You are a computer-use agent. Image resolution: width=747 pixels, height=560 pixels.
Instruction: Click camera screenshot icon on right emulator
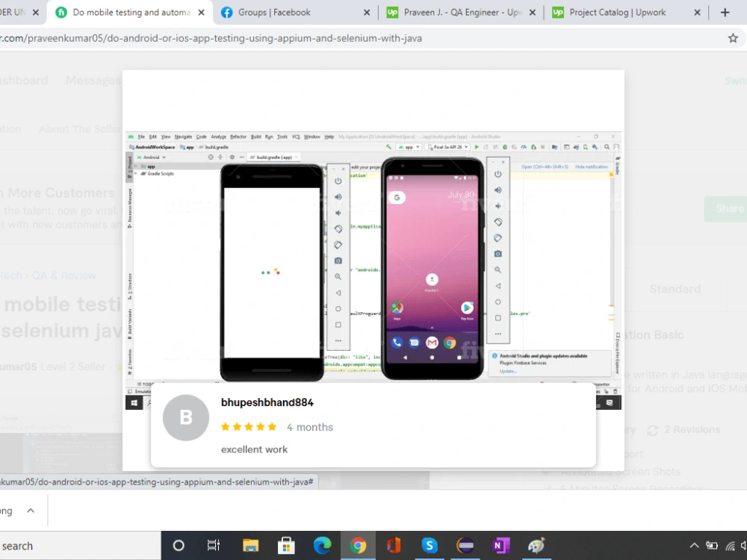[x=498, y=254]
